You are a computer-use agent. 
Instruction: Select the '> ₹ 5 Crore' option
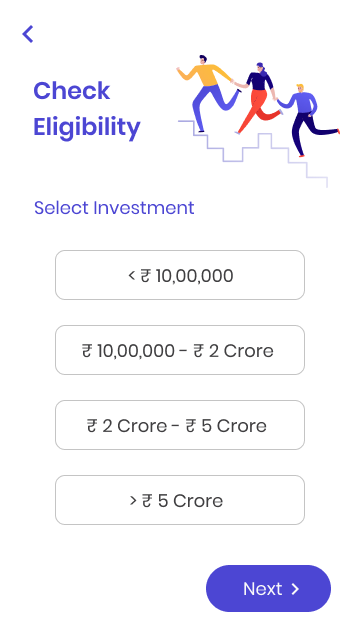pyautogui.click(x=180, y=500)
